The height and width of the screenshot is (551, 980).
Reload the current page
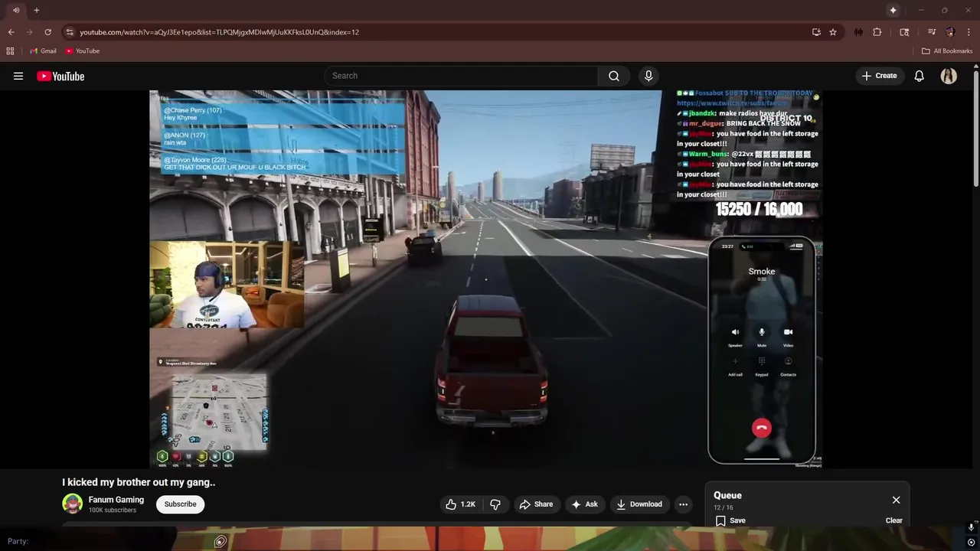coord(47,32)
